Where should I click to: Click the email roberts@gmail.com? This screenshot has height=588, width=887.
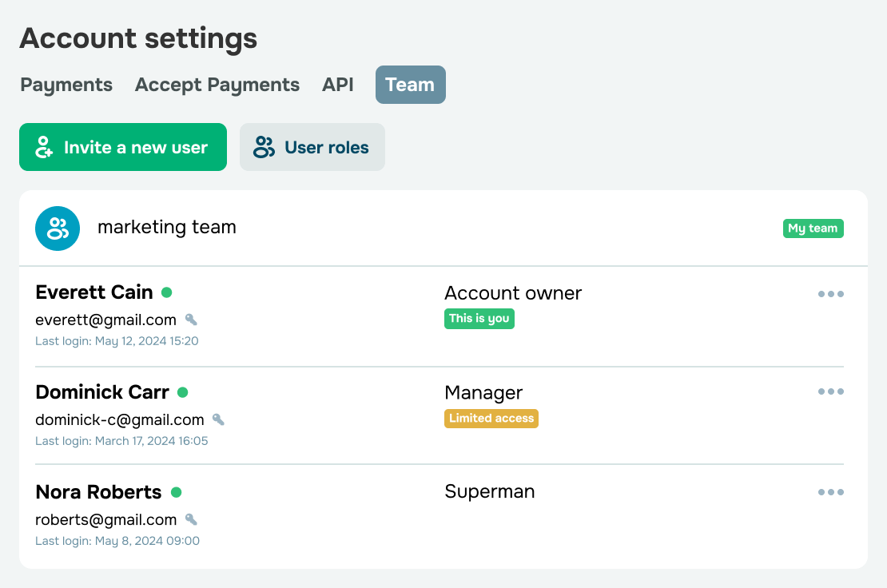tap(105, 519)
